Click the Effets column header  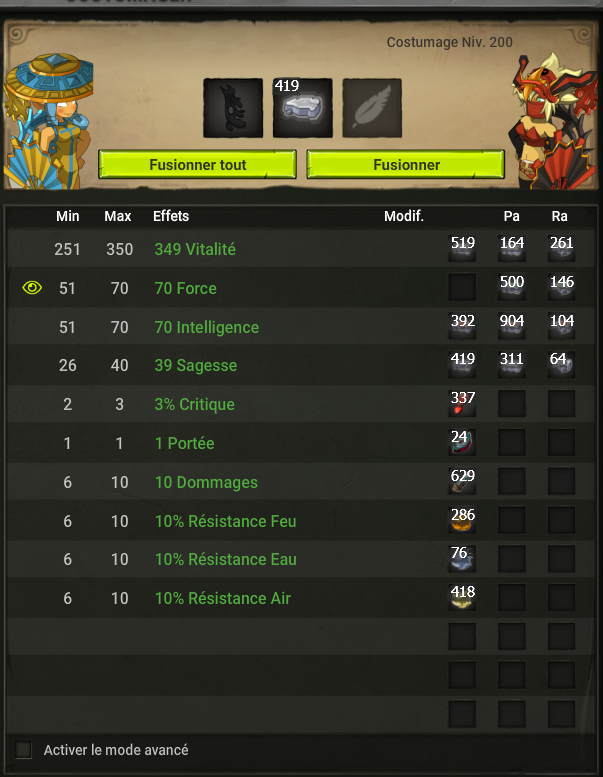click(x=171, y=216)
